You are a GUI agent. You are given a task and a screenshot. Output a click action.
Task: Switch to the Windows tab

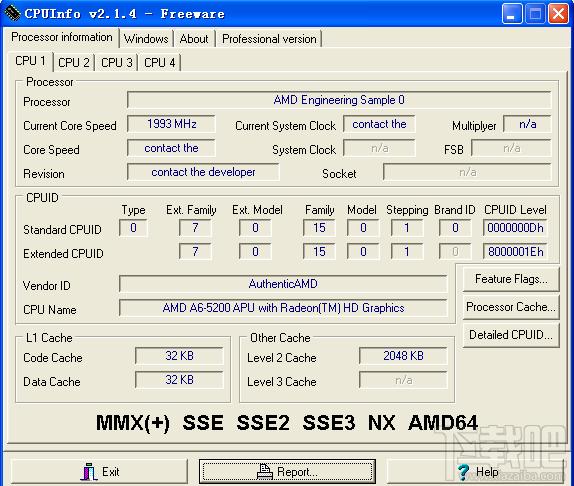click(146, 39)
